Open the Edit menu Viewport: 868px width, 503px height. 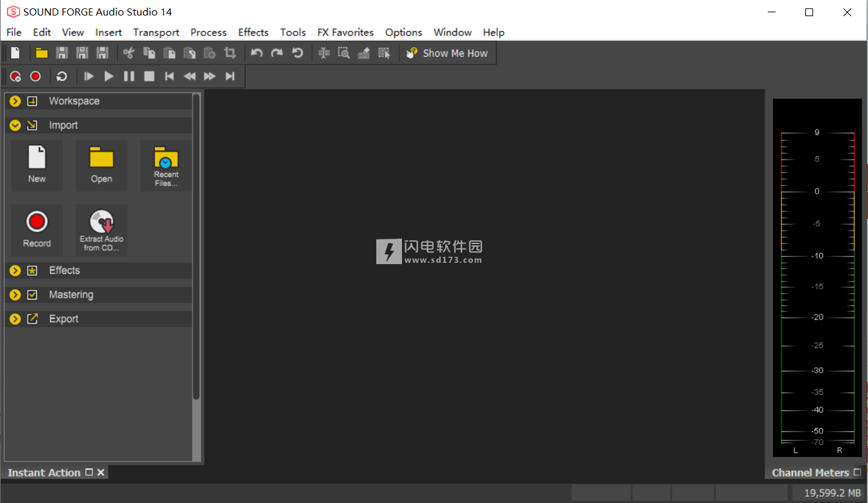42,32
